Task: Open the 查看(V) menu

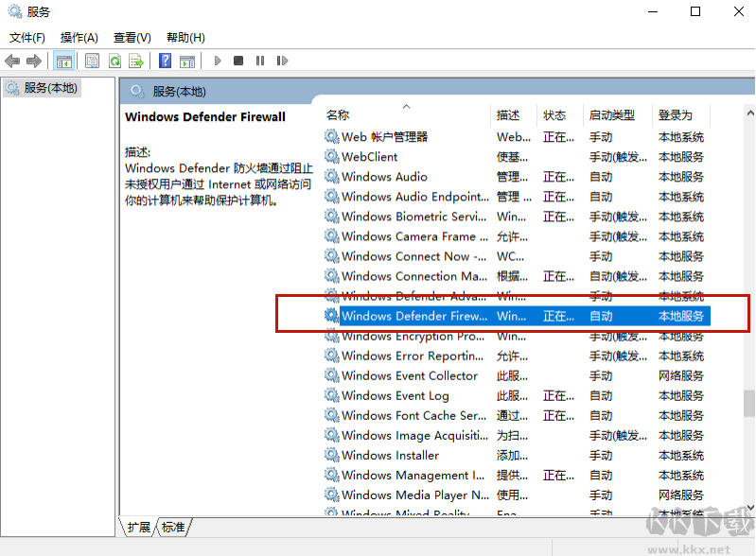Action: (x=132, y=38)
